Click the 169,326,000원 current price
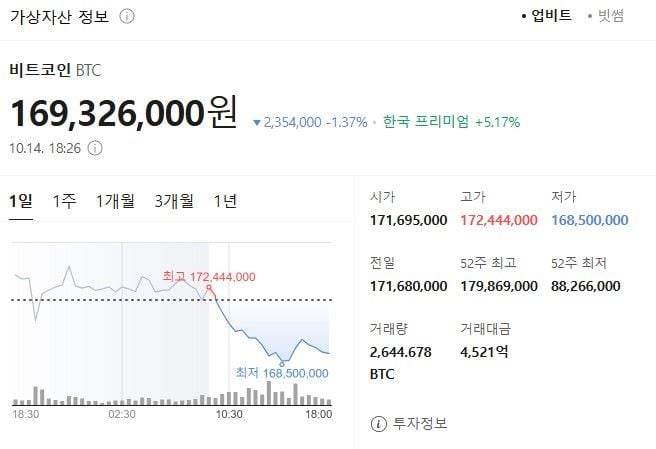Image resolution: width=656 pixels, height=449 pixels. point(123,114)
